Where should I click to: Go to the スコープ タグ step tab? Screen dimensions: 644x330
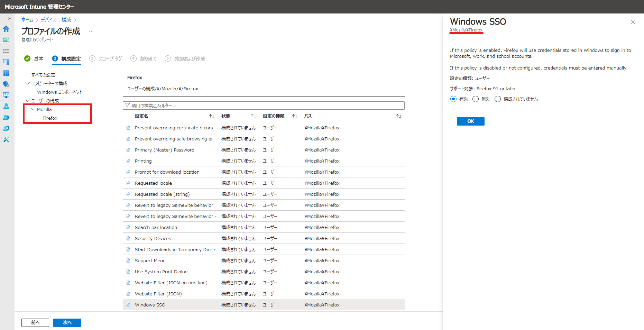tap(105, 59)
